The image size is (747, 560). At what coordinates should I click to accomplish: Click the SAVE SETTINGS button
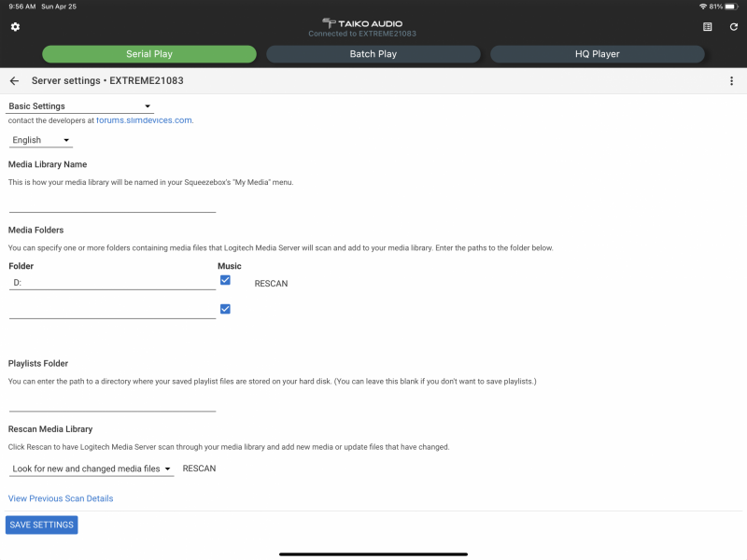[41, 525]
